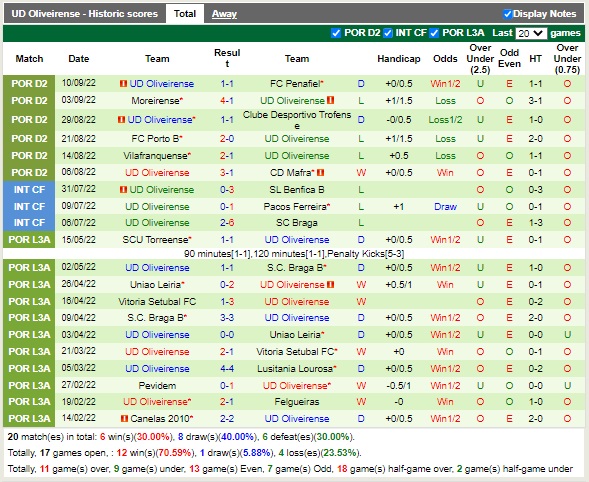Click the POR D2 label for 10/09/22

point(29,83)
